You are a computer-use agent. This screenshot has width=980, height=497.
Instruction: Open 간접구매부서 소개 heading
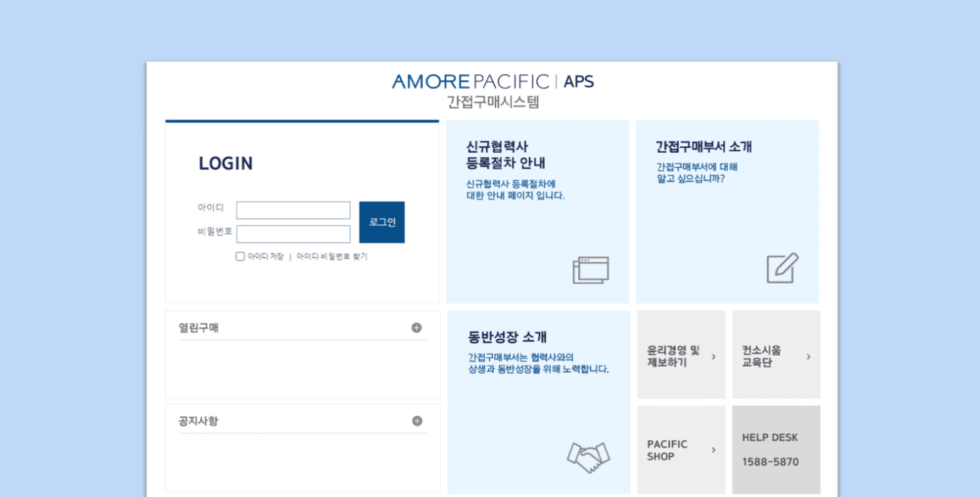point(704,147)
